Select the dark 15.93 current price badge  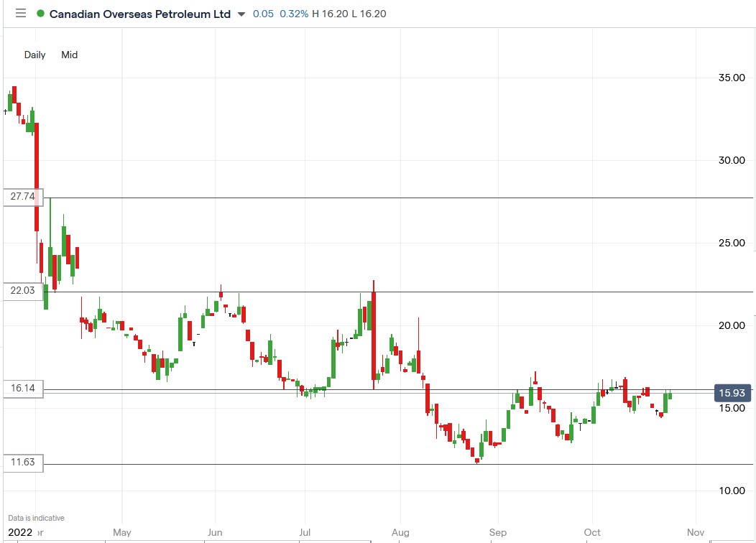tap(731, 393)
